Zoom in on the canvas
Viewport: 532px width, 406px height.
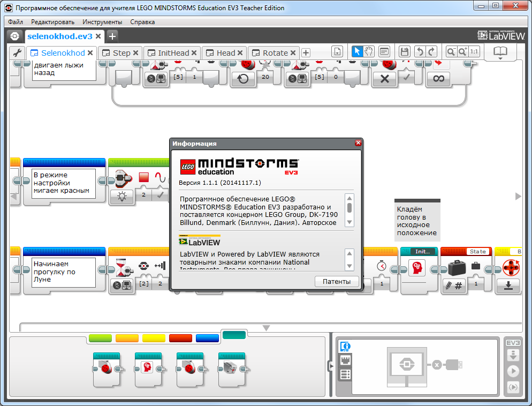pyautogui.click(x=462, y=51)
